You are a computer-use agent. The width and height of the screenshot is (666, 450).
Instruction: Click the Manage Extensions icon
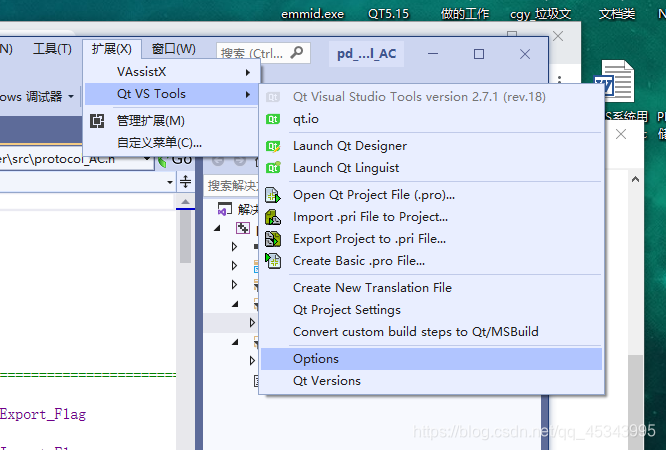[97, 121]
